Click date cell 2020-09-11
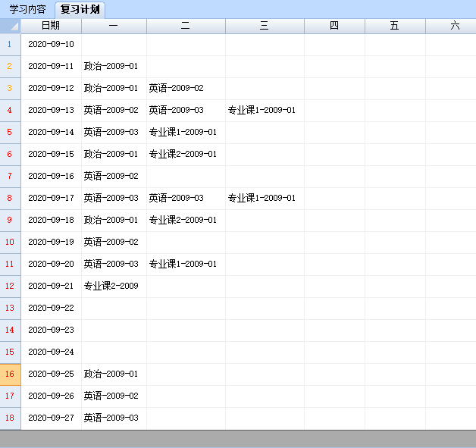The width and height of the screenshot is (476, 448). [51, 67]
